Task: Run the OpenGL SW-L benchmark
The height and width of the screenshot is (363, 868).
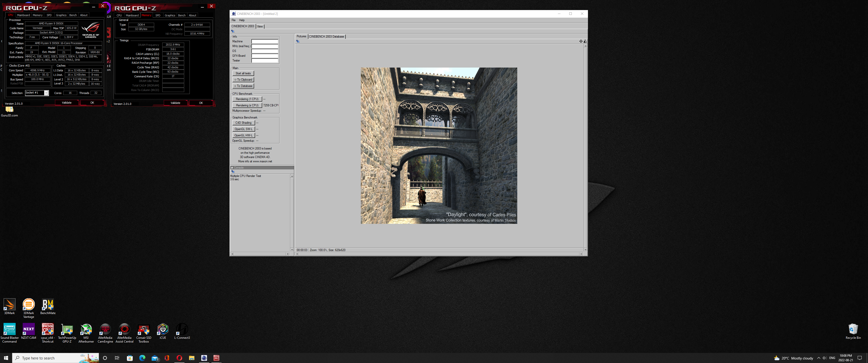Action: (x=243, y=129)
